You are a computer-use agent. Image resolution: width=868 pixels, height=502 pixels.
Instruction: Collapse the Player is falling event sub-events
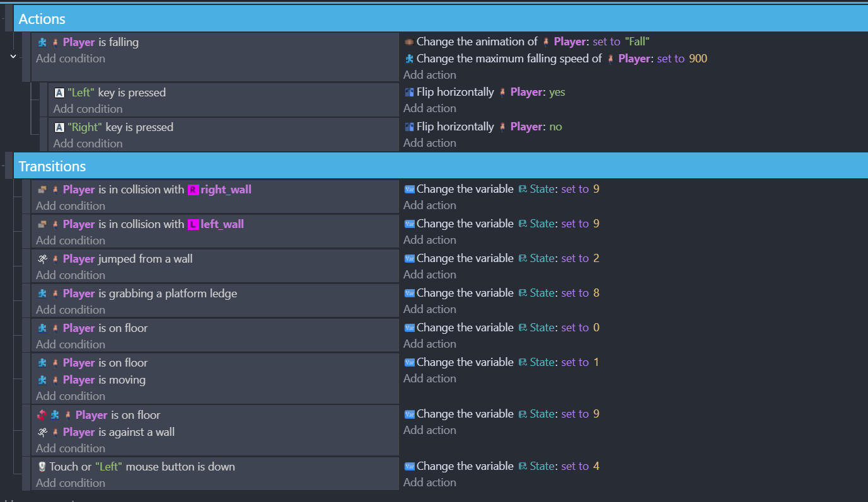(x=13, y=57)
